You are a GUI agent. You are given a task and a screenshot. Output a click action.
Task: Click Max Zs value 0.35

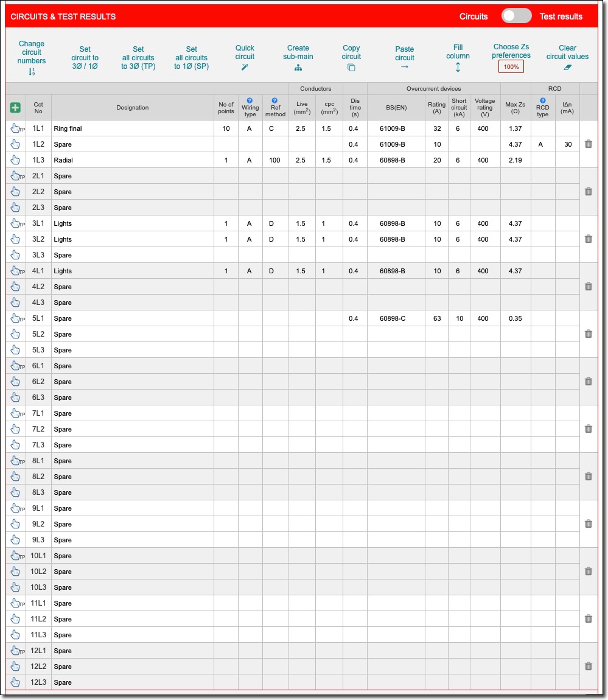click(515, 318)
